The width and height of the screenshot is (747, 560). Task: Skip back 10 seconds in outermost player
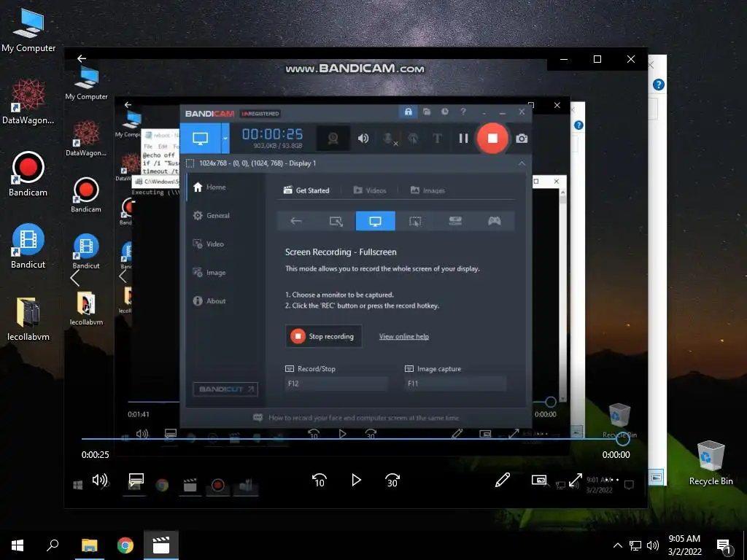[320, 480]
